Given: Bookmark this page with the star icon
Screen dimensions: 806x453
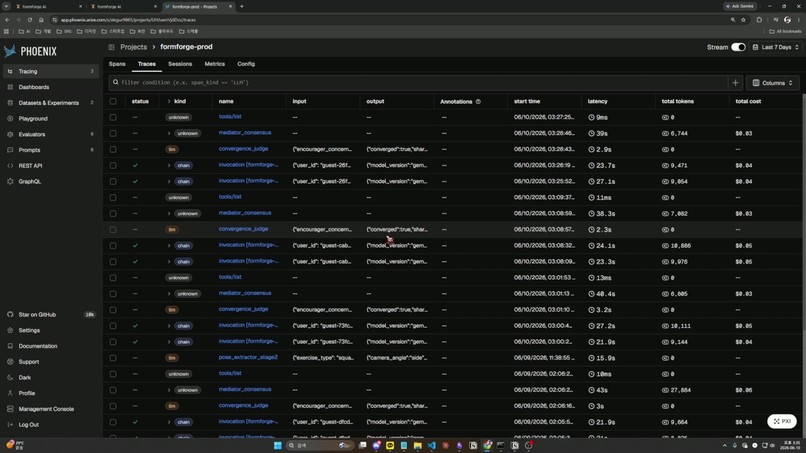Looking at the screenshot, I should click(x=743, y=20).
